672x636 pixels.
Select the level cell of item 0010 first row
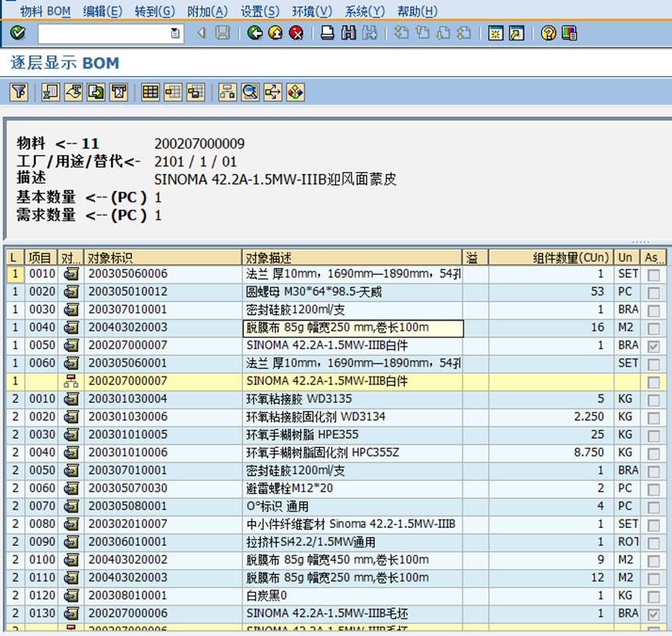[x=15, y=274]
